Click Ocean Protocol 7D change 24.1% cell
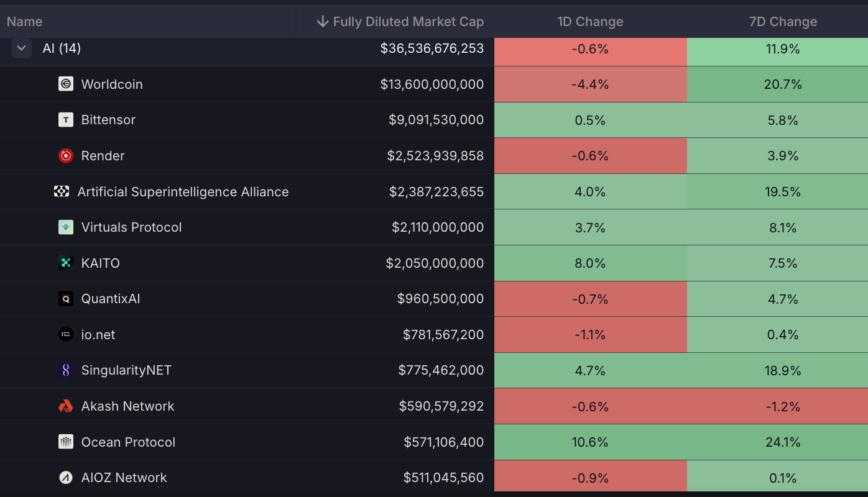 (777, 442)
